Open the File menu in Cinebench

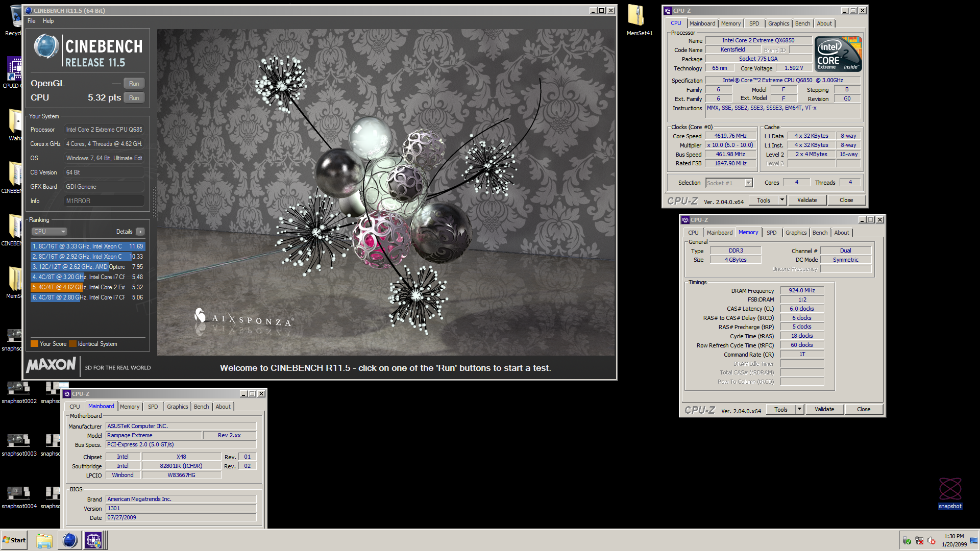32,21
